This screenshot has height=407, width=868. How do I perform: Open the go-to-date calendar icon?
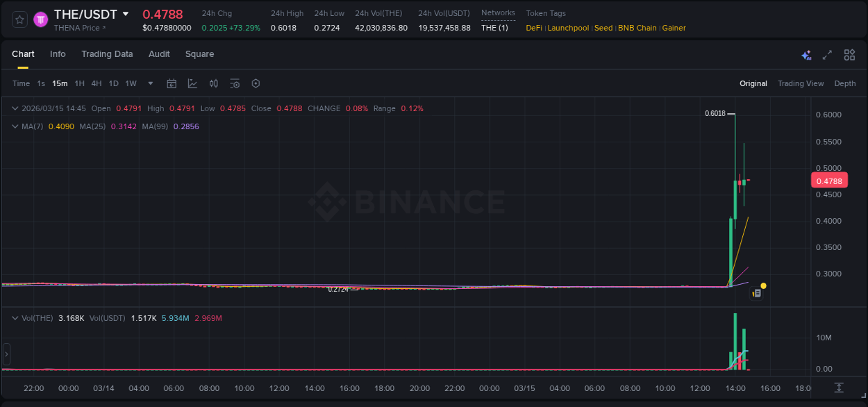click(x=172, y=83)
